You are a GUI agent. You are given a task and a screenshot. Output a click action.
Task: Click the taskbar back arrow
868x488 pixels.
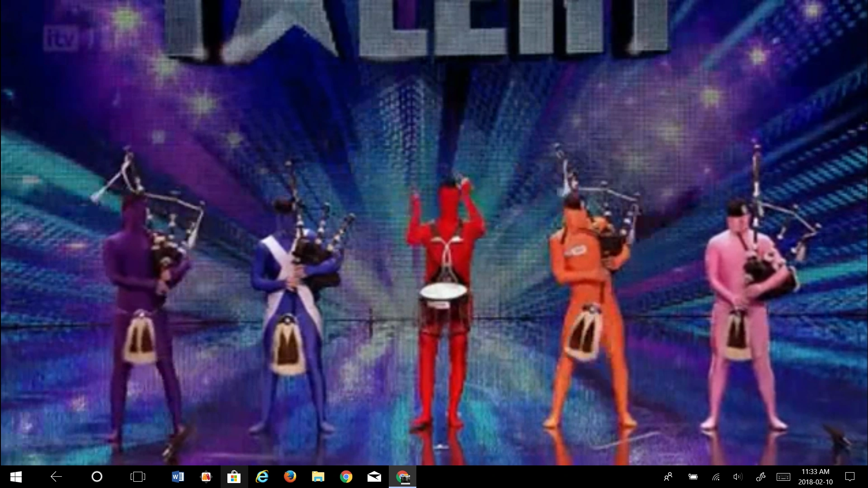coord(56,477)
